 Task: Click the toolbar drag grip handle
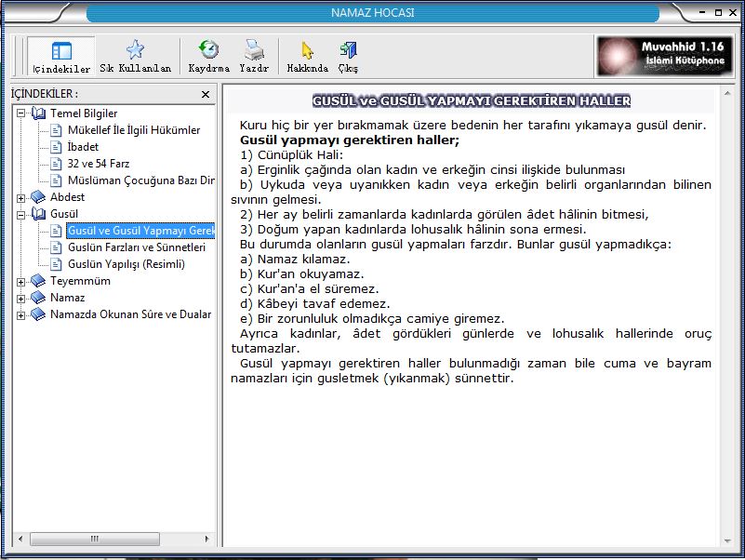19,56
